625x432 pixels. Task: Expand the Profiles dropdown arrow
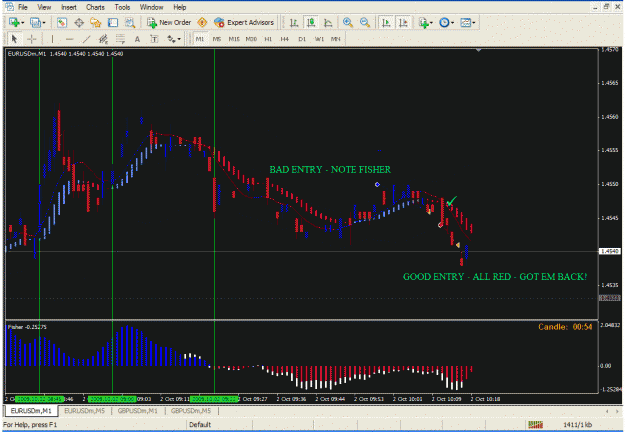click(x=44, y=23)
